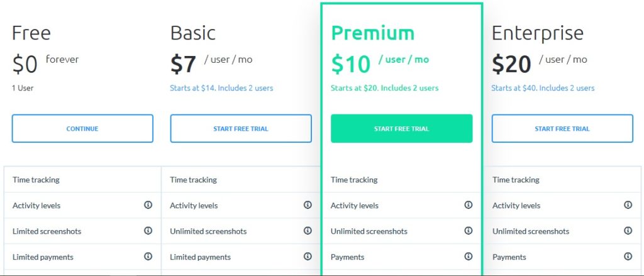644x276 pixels.
Task: Start free trial for Basic plan
Action: [x=241, y=128]
